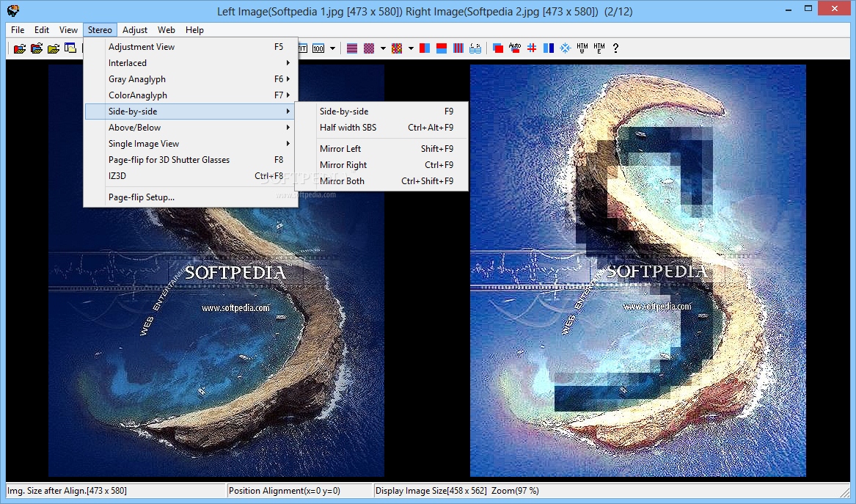Select the red/blue side-by-side icon

[425, 48]
